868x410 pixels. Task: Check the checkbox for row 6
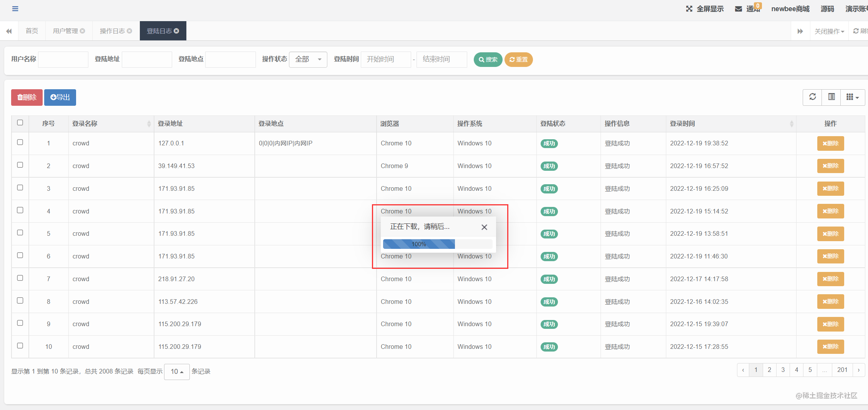coord(20,255)
